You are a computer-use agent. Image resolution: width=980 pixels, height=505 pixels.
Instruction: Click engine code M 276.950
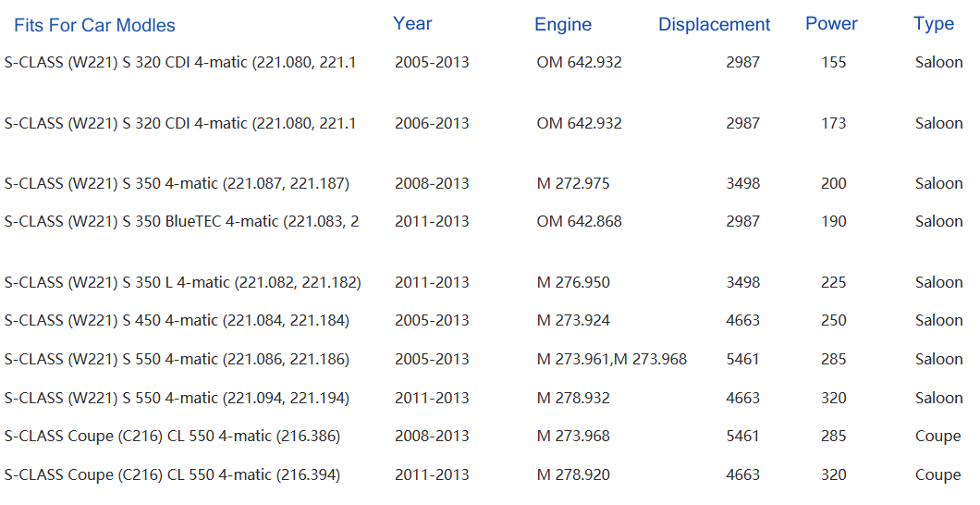coord(573,282)
